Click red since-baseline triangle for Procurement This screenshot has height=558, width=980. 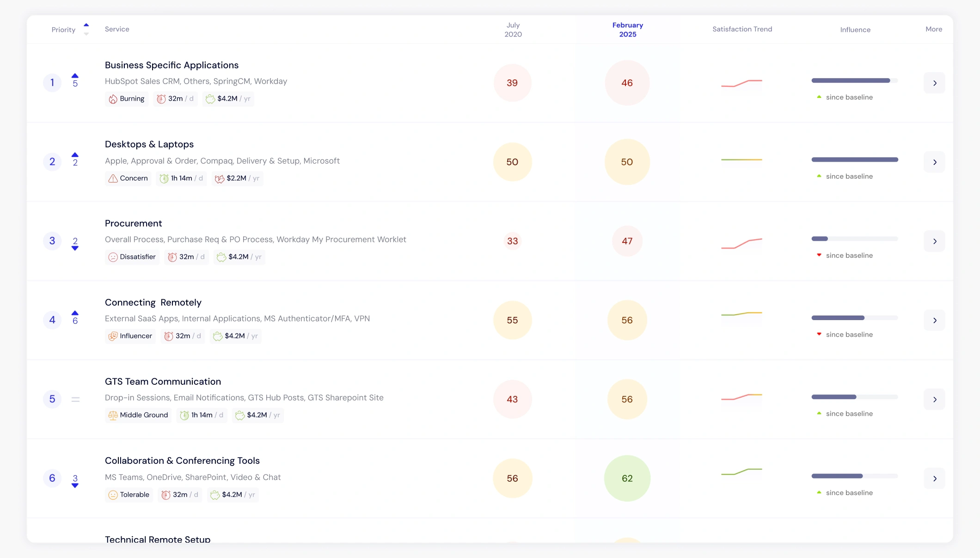pos(819,255)
